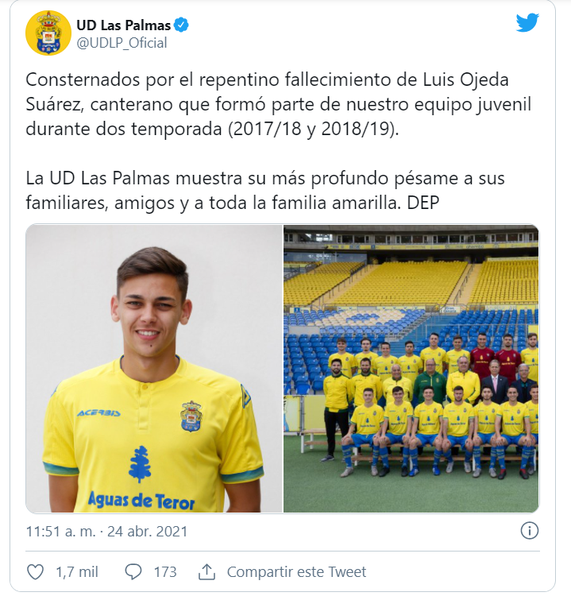Click the 173 replies count
Viewport: 571px width, 600px height.
coord(165,572)
